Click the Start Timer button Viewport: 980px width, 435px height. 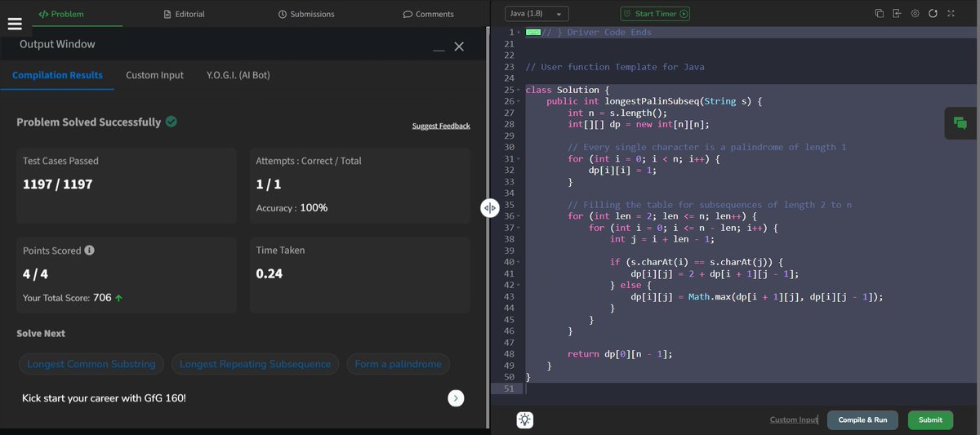[655, 14]
